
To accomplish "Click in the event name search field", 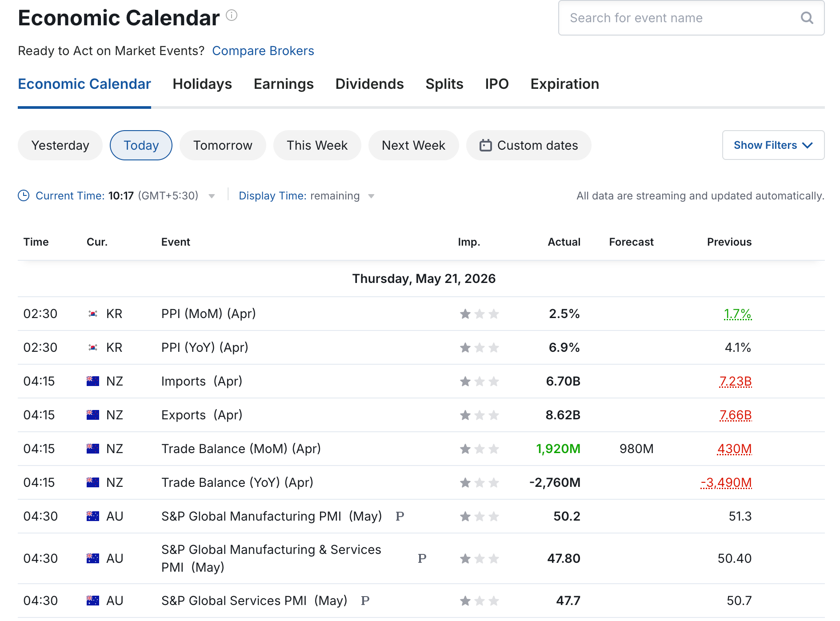I will click(x=692, y=18).
